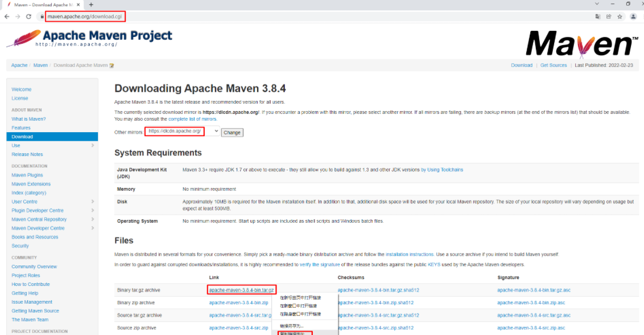
Task: Open The Maven Team in sidebar
Action: (x=30, y=320)
